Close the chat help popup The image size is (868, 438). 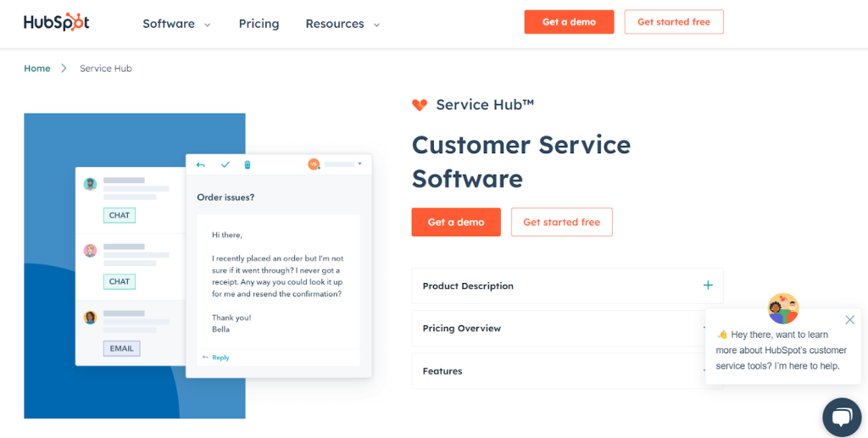849,319
